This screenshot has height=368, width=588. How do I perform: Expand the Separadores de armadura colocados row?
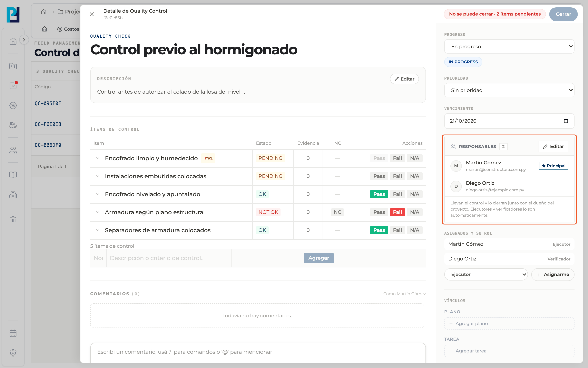pos(98,230)
